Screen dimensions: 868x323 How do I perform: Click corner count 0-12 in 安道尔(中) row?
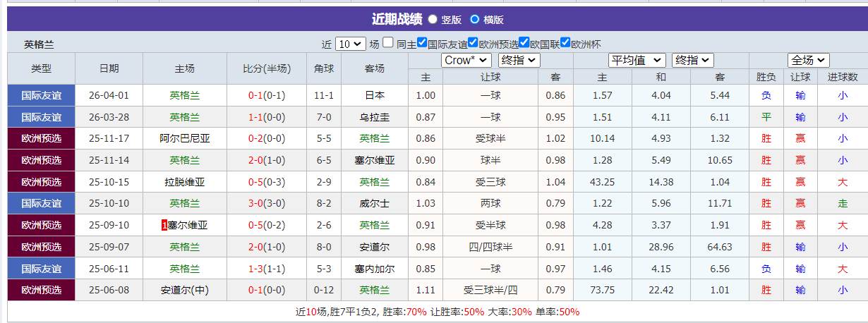click(324, 291)
